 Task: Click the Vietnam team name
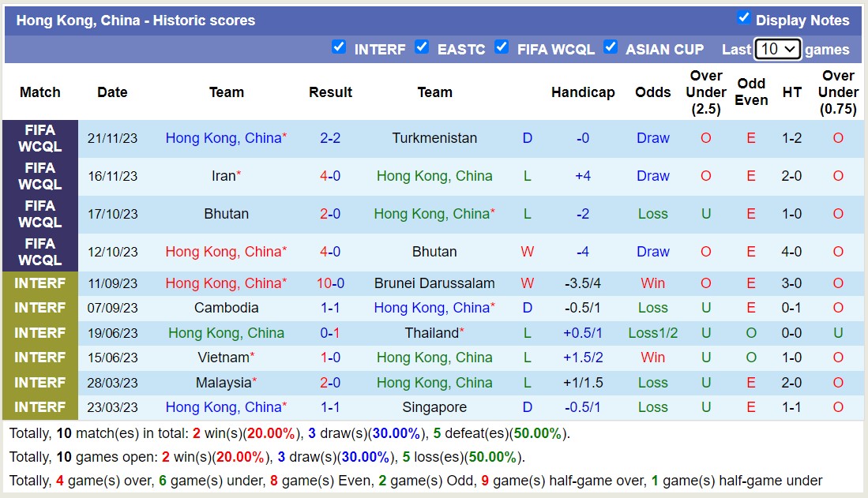click(224, 358)
